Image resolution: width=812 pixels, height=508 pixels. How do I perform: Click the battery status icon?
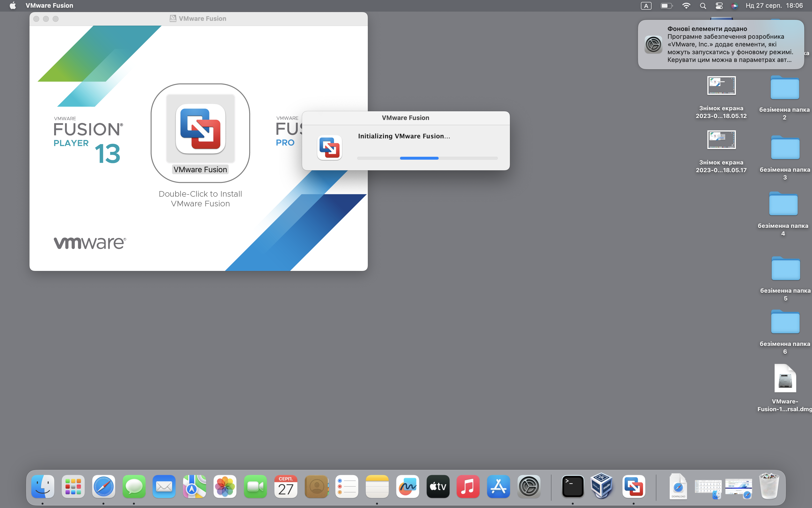(x=667, y=6)
